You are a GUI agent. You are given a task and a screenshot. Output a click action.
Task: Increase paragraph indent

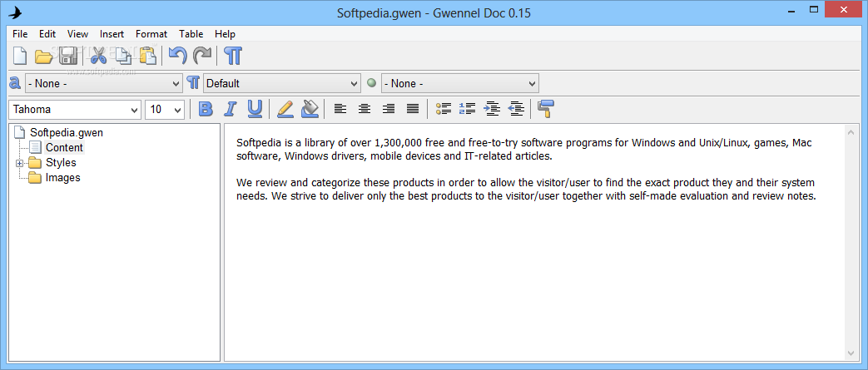point(492,109)
